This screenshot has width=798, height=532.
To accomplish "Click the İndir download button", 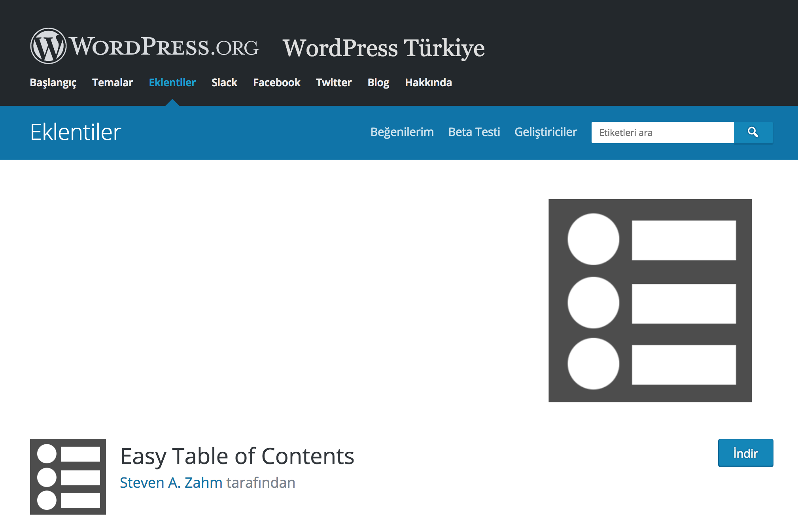I will (x=745, y=453).
